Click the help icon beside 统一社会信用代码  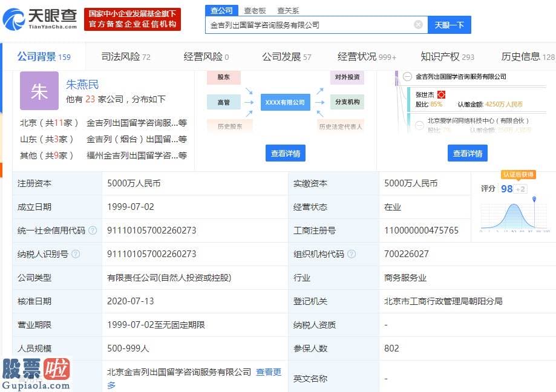tap(93, 230)
